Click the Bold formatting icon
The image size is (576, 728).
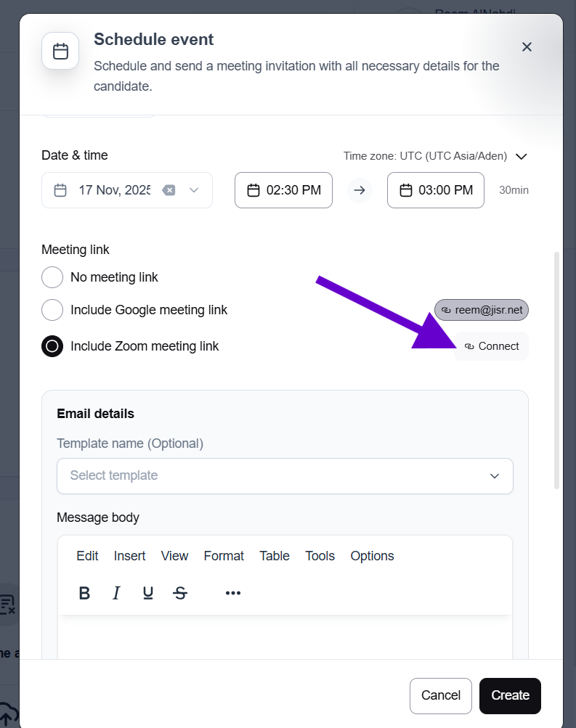(x=84, y=593)
